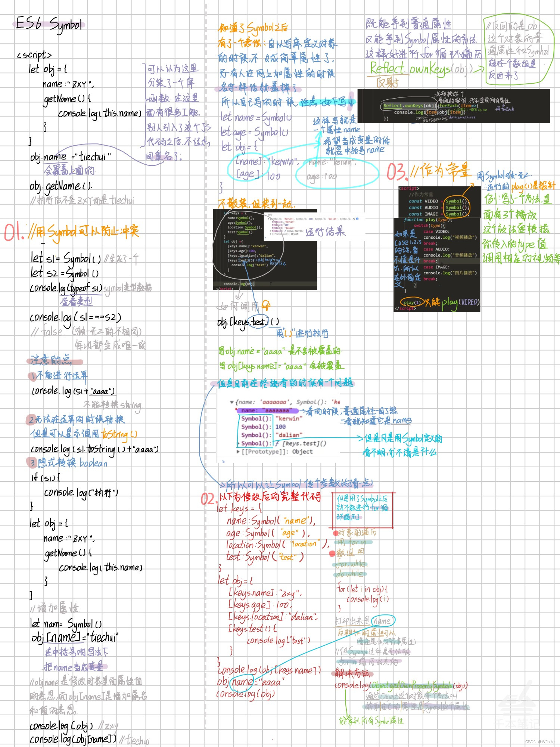Click the "case VIDEO:" code line
The image size is (560, 747).
tap(436, 232)
